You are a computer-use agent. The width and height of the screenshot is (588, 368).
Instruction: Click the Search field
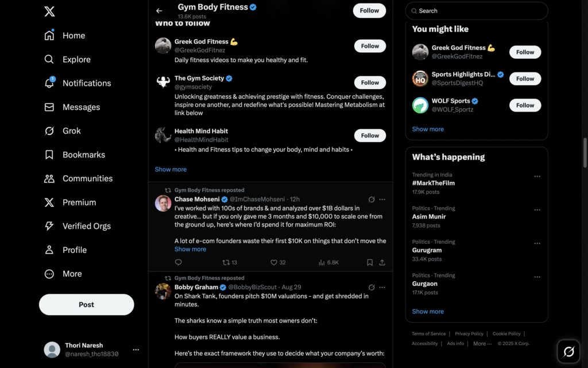click(x=477, y=11)
